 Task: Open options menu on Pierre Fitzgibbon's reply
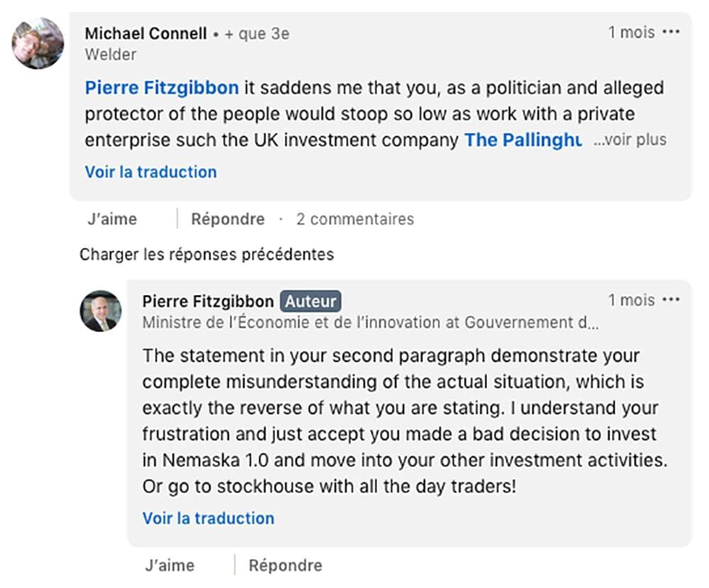(x=670, y=300)
